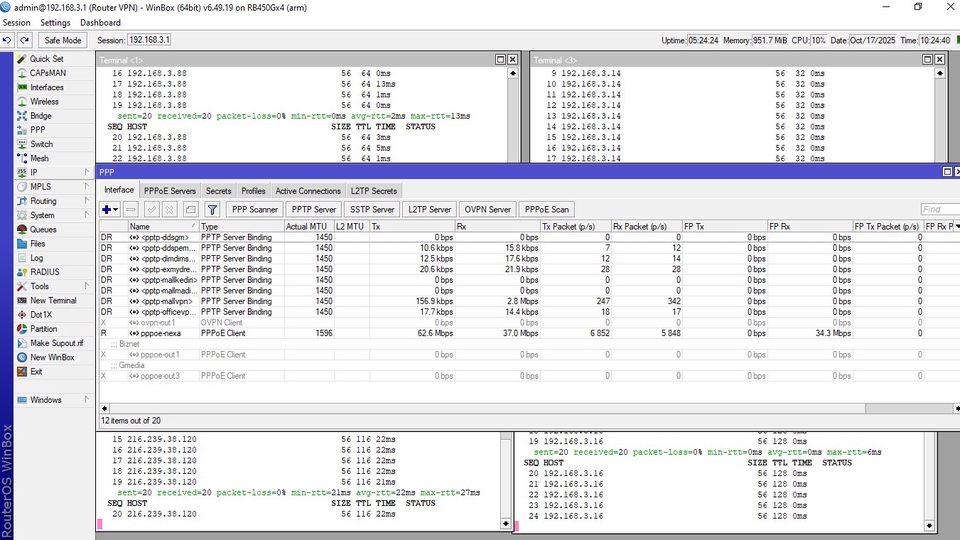960x540 pixels.
Task: Click the undo arrow in top toolbar
Action: click(8, 40)
